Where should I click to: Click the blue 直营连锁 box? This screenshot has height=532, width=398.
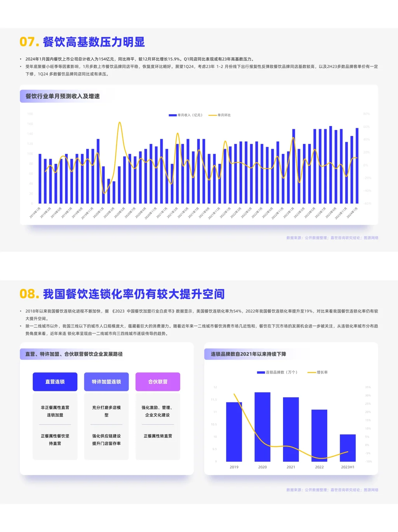pos(55,382)
